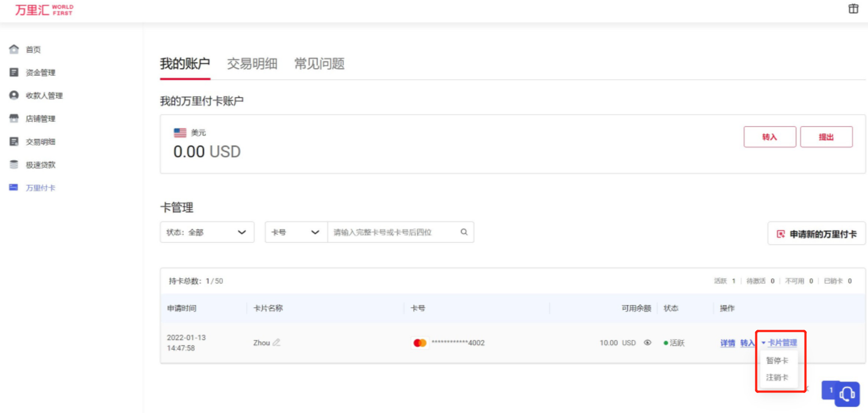Click the search magnifier icon
868x413 pixels.
464,232
